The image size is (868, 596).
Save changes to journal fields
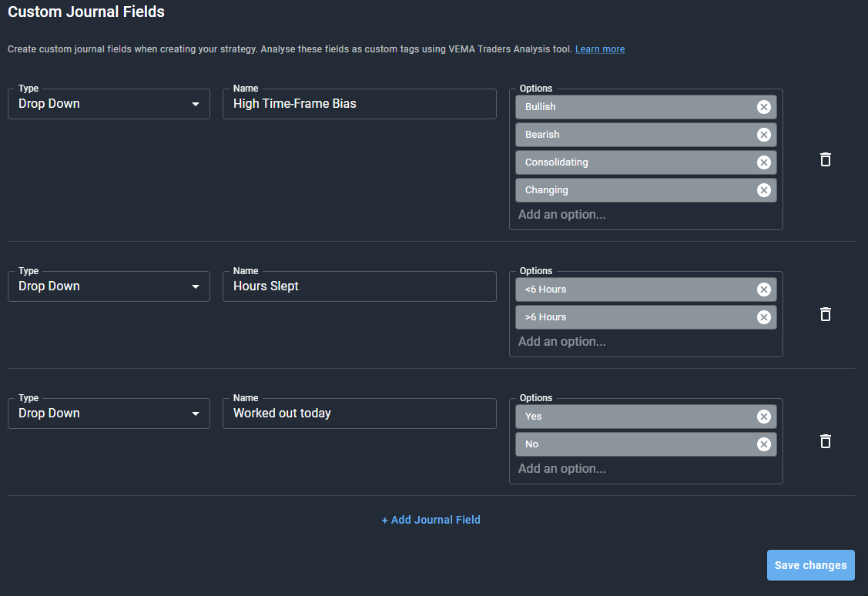[810, 565]
